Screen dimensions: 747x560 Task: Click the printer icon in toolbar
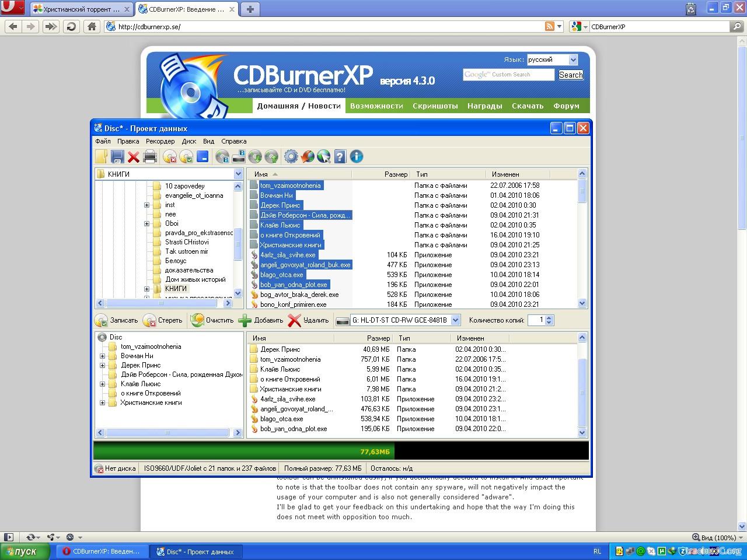point(150,156)
